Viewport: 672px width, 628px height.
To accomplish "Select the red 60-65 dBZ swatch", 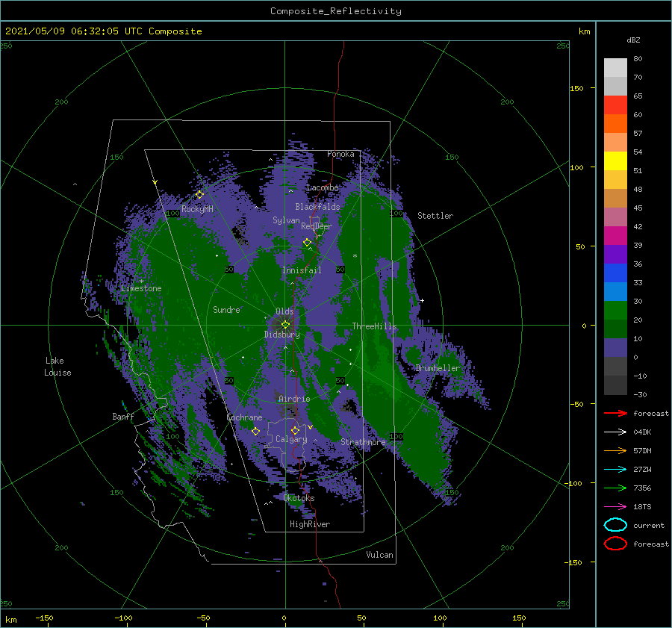I will tap(615, 105).
